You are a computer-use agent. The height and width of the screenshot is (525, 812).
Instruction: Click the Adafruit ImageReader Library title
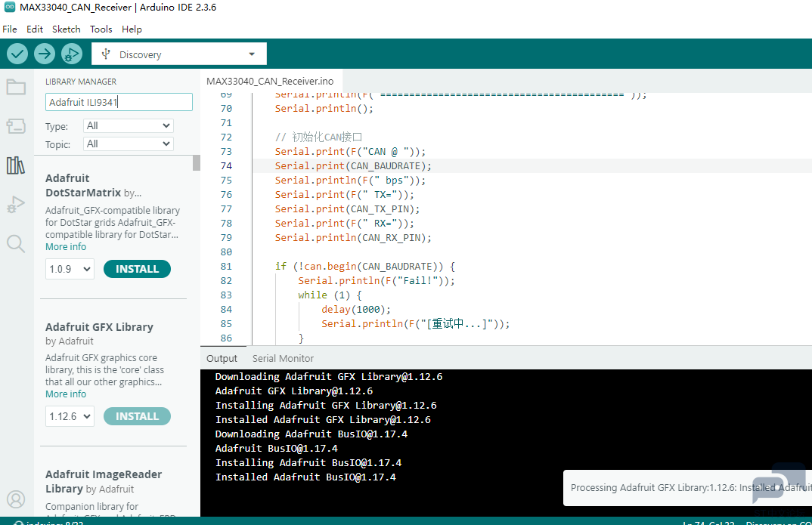(x=104, y=481)
